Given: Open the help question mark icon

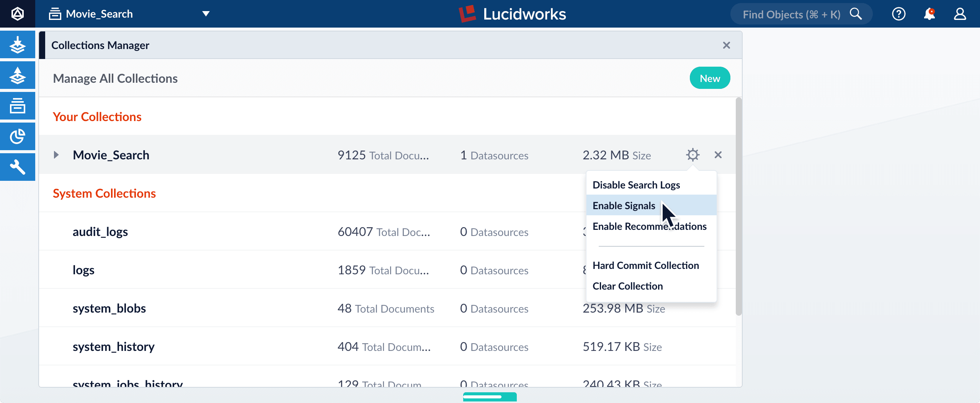Looking at the screenshot, I should click(898, 14).
